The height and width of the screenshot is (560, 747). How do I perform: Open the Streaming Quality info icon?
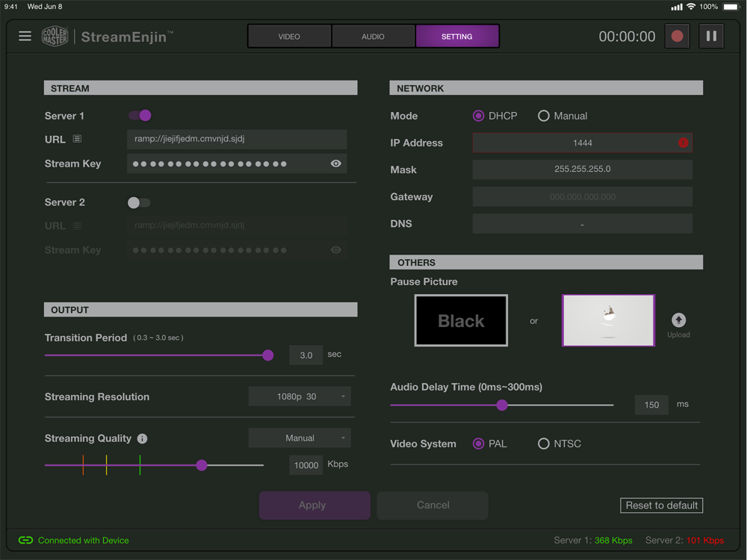[x=142, y=438]
